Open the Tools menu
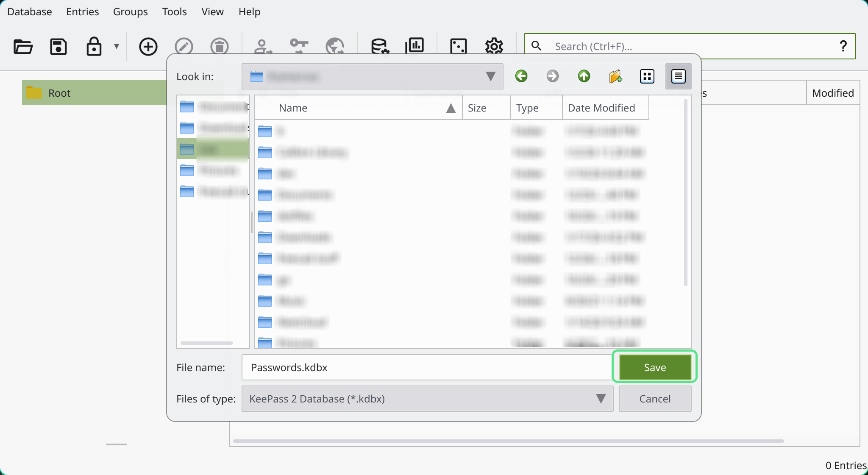The image size is (868, 475). pos(174,12)
